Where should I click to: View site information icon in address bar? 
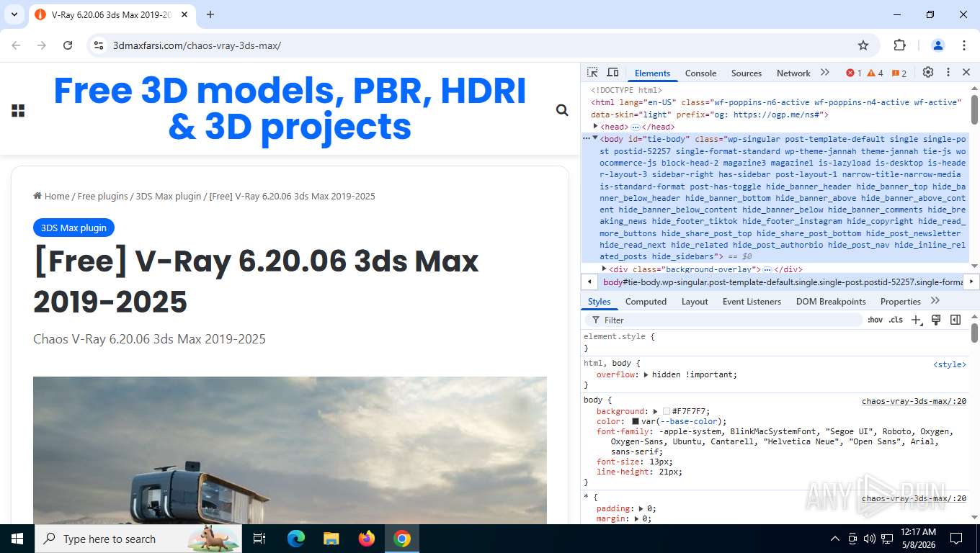coord(99,45)
